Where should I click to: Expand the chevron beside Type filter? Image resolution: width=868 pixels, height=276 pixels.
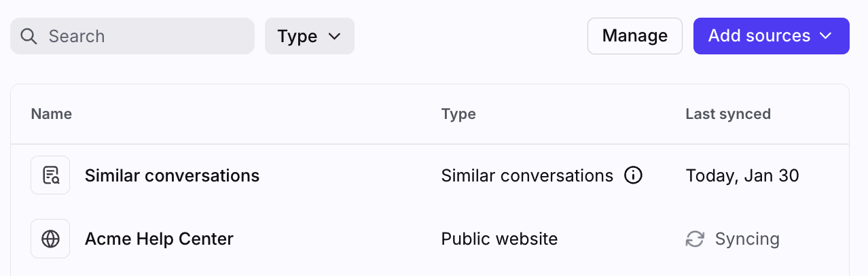tap(334, 36)
